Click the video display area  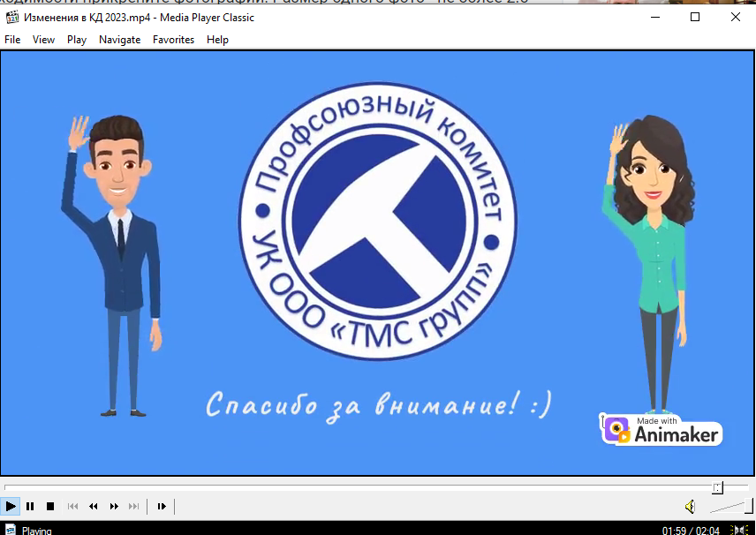click(x=378, y=265)
